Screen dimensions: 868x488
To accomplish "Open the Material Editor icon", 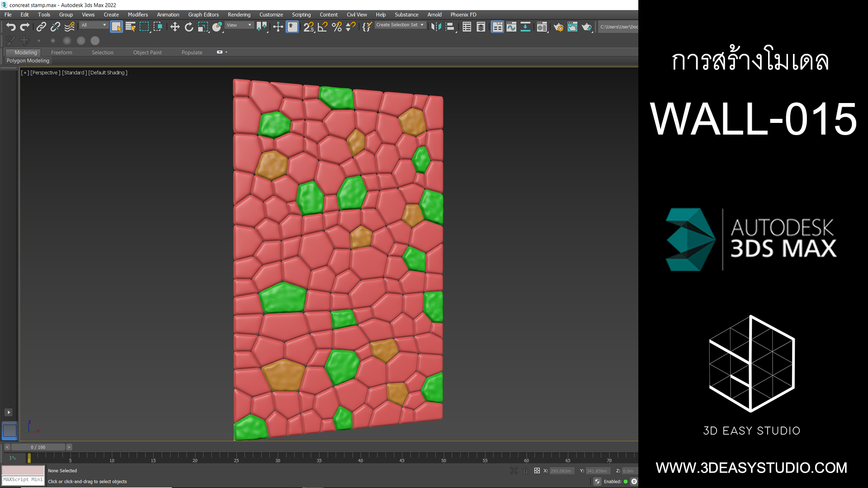I will [542, 27].
